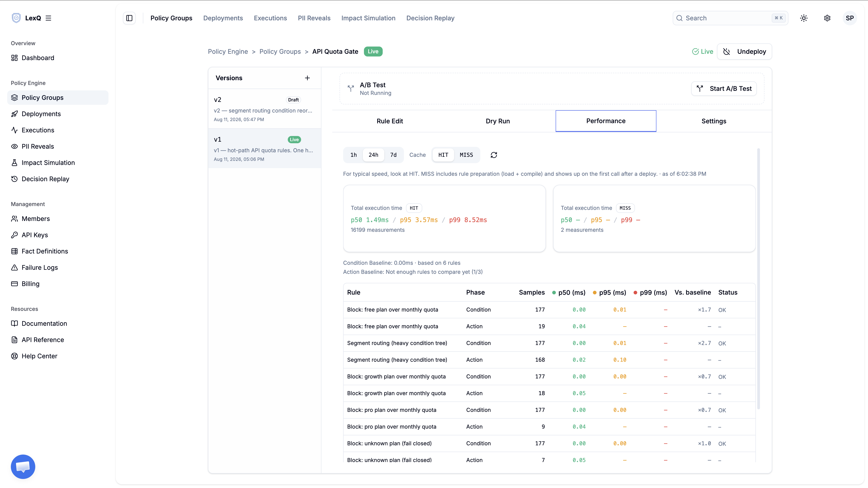The image size is (868, 488).
Task: Open the Rule Edit tab
Action: pyautogui.click(x=389, y=121)
